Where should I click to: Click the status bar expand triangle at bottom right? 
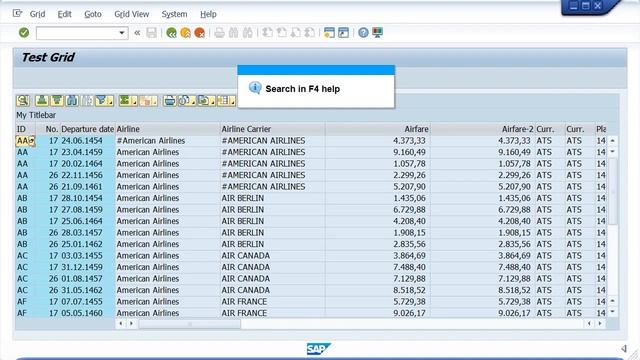coord(624,348)
